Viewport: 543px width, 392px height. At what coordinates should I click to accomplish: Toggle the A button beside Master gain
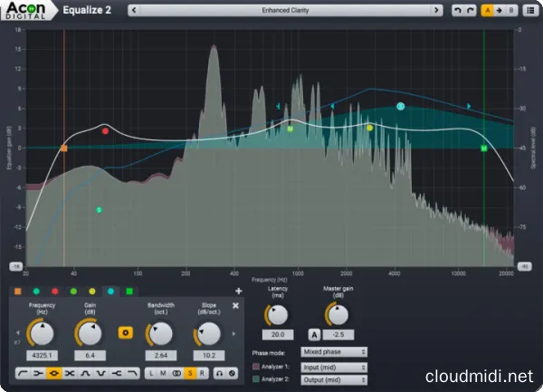pos(314,335)
